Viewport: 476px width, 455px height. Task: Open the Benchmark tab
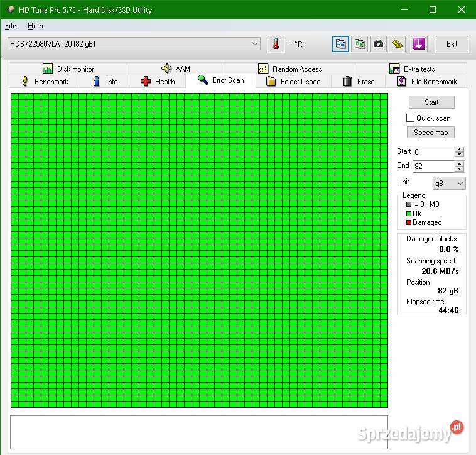pos(44,82)
